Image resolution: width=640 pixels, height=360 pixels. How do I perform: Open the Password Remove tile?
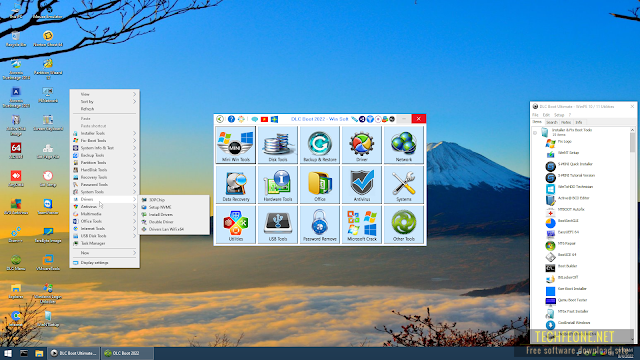coord(320,224)
